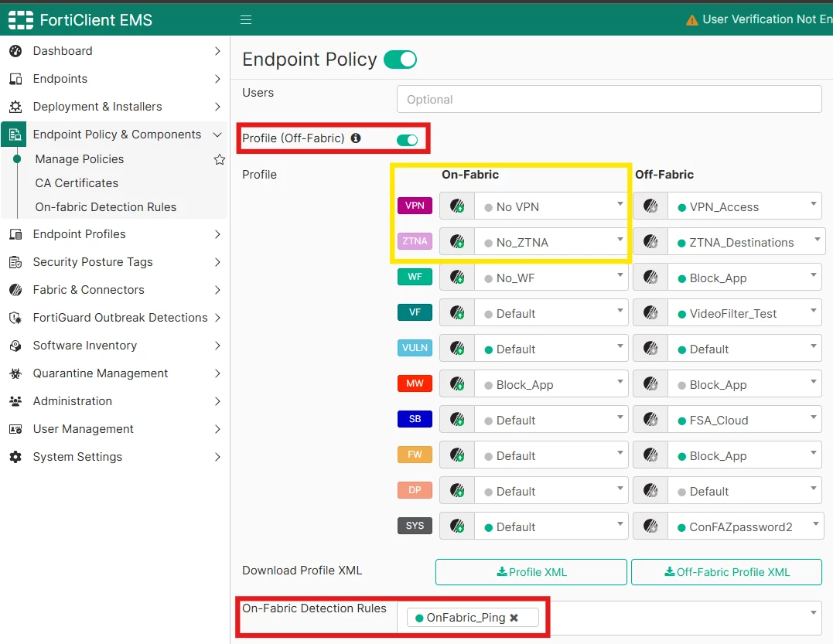Image resolution: width=833 pixels, height=644 pixels.
Task: Click the Deployment & Installers gear icon
Action: 15,107
